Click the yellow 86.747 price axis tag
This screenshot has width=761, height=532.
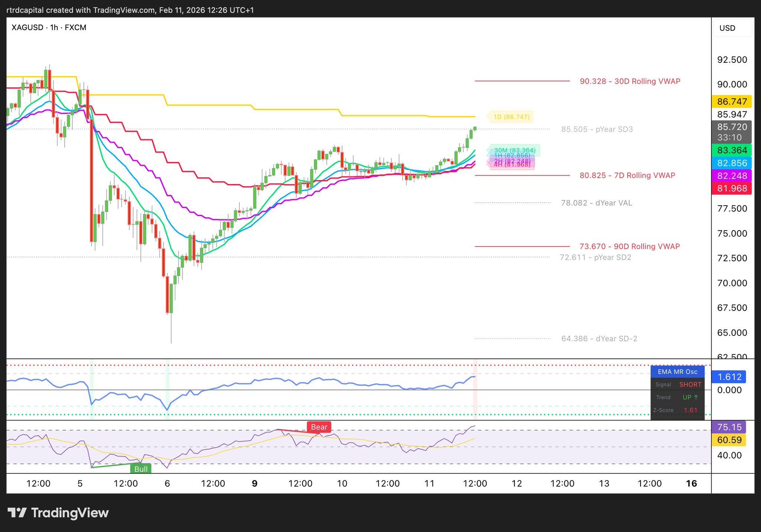[732, 101]
